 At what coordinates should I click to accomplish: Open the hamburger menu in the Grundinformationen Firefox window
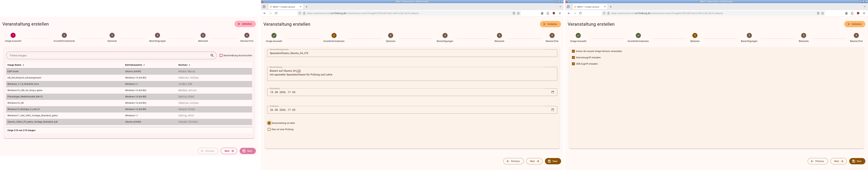(560, 13)
